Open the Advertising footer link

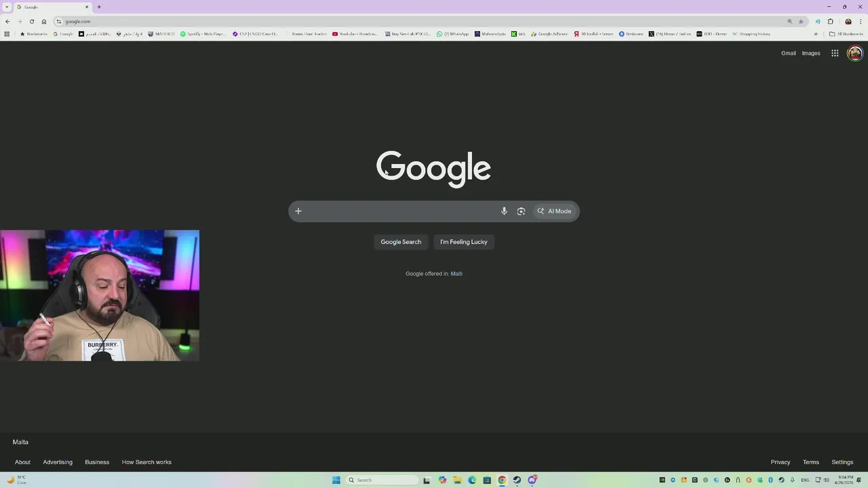[x=58, y=462]
